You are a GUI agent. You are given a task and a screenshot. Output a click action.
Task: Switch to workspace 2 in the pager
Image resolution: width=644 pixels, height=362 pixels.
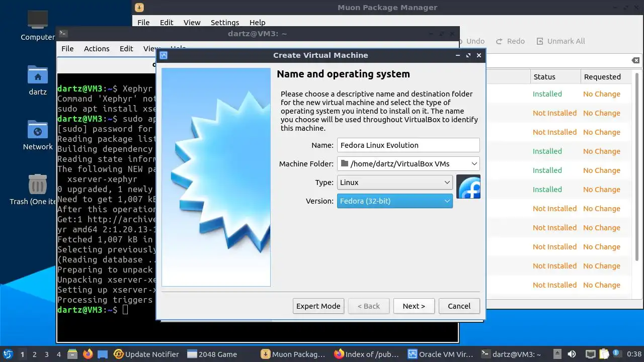(34, 354)
